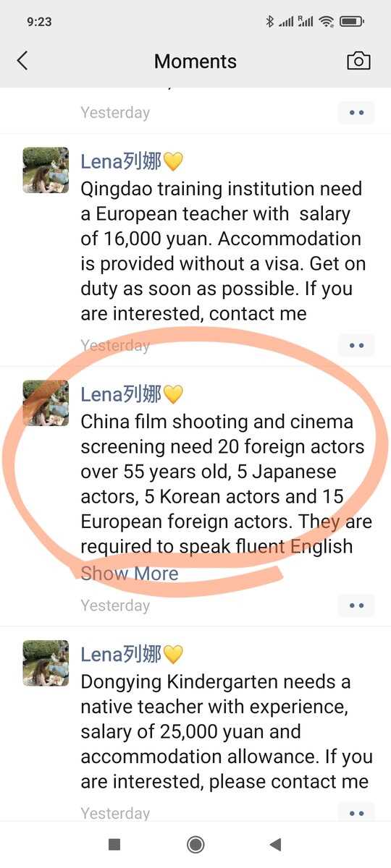Select the Dongying Kindergarten post text
Image resolution: width=391 pixels, height=868 pixels.
click(226, 731)
